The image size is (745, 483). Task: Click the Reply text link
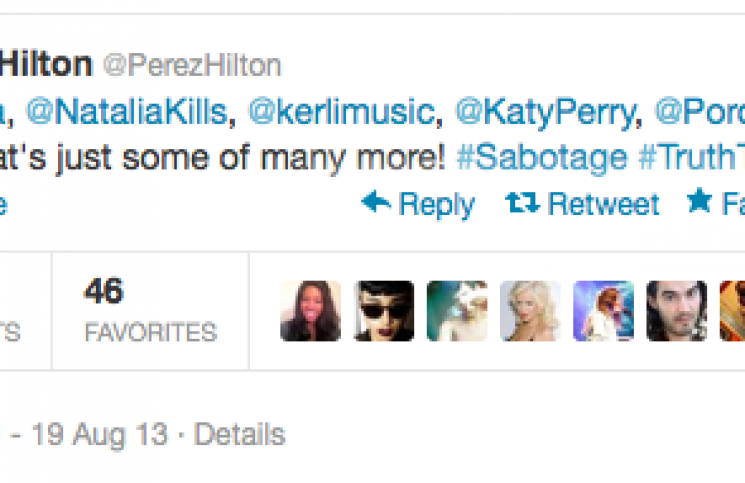click(x=436, y=204)
